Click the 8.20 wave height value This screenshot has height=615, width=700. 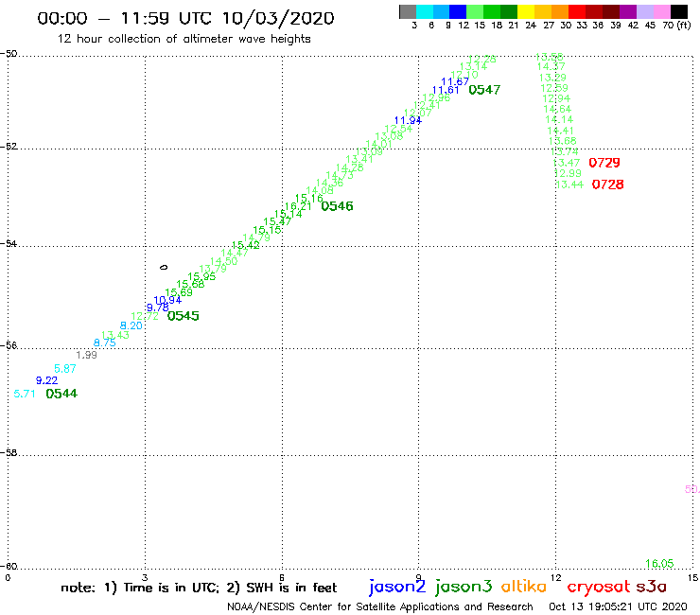pyautogui.click(x=131, y=325)
